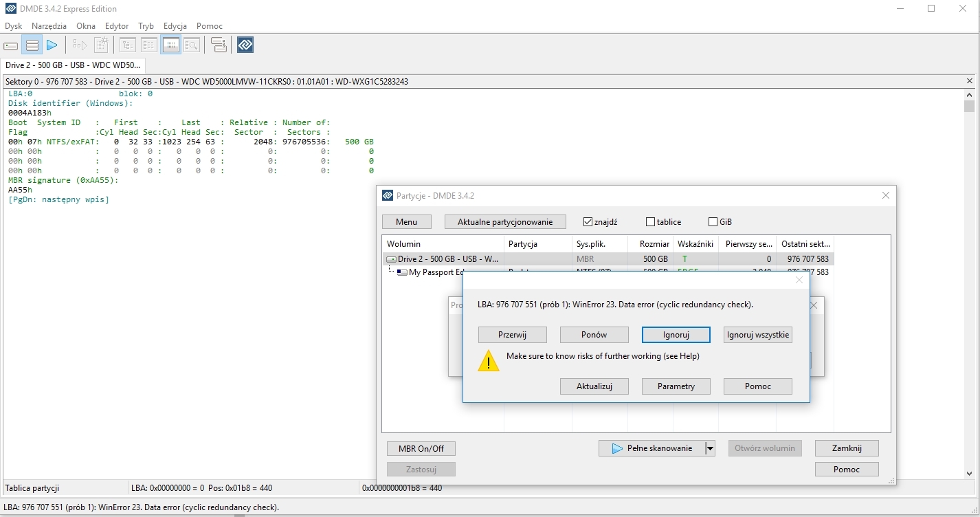Click Pełne skanowanie button
Screen dimensions: 980x517
click(x=652, y=448)
